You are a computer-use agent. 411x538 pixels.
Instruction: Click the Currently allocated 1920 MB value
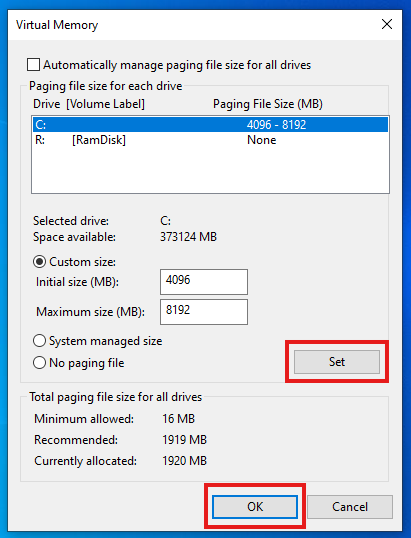(185, 460)
